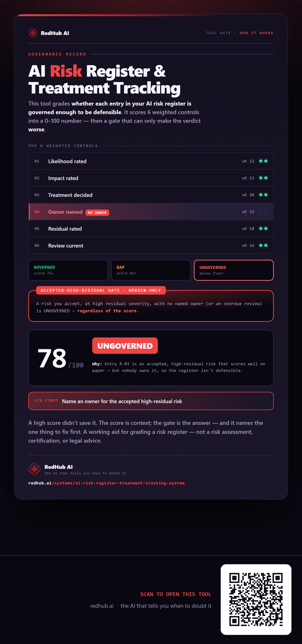This screenshot has height=644, width=302.
Task: Open the redhub.ai systems URL link
Action: pos(106,483)
